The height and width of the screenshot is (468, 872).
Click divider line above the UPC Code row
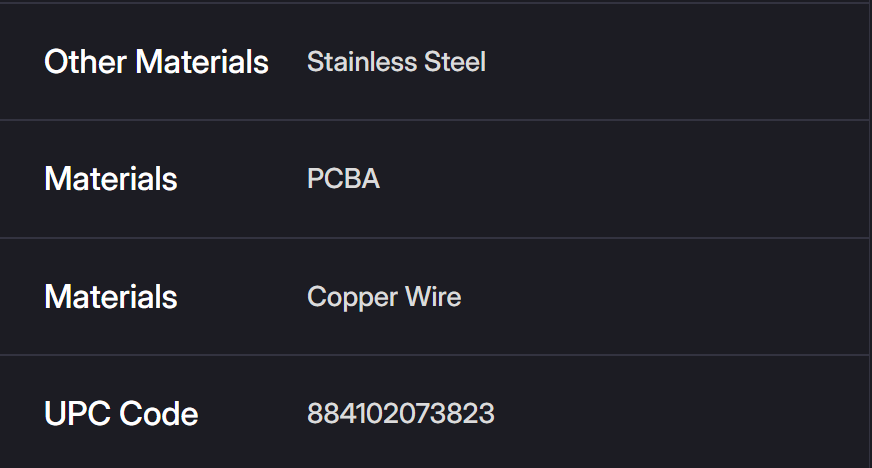coord(436,355)
